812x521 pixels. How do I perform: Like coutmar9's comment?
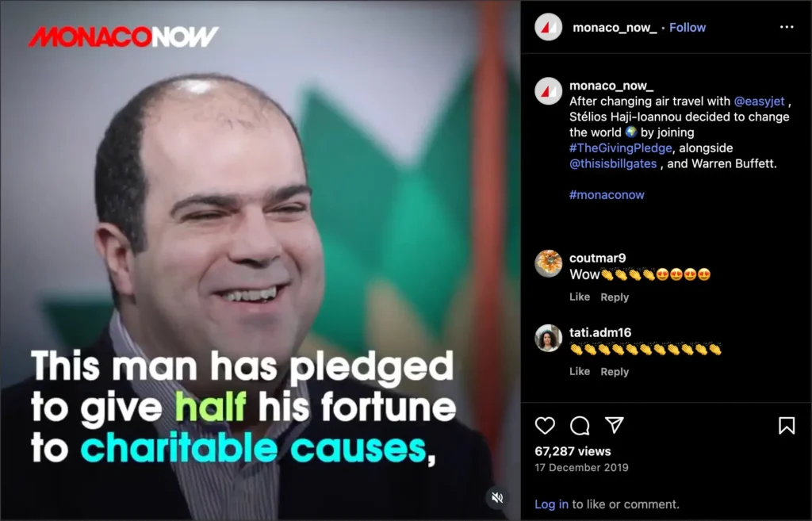click(x=580, y=297)
